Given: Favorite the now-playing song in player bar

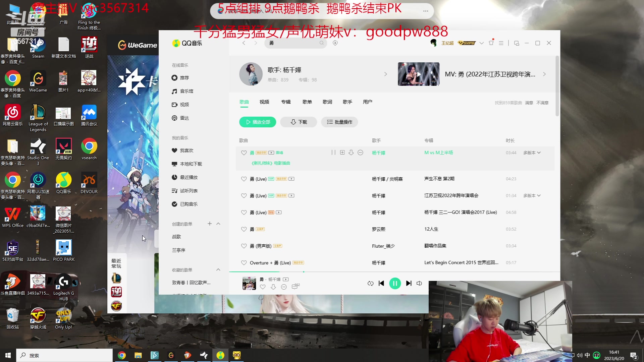Looking at the screenshot, I should click(263, 287).
